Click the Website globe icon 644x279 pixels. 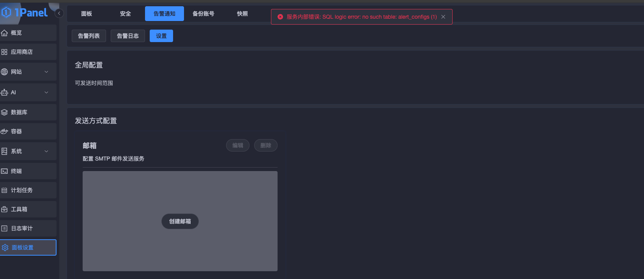tap(4, 72)
